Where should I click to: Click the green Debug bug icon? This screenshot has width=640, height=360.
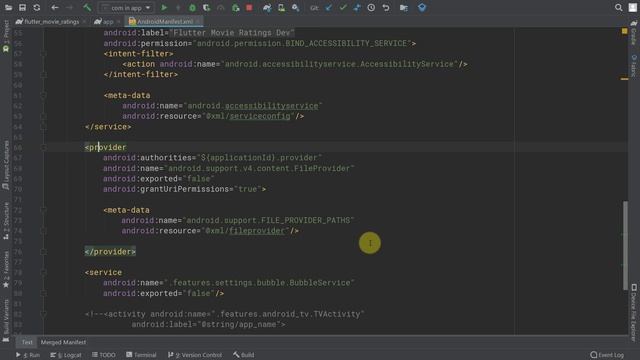pos(192,8)
